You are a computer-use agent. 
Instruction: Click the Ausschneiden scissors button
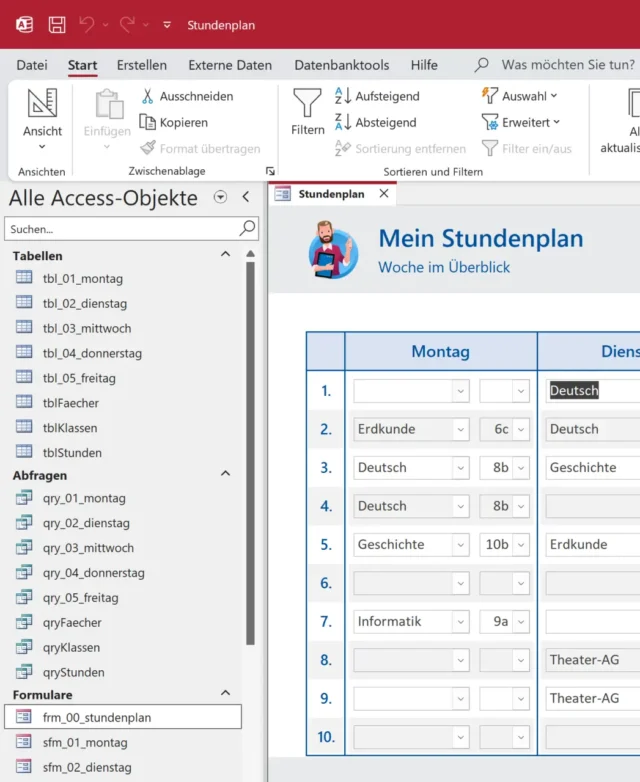pos(187,96)
